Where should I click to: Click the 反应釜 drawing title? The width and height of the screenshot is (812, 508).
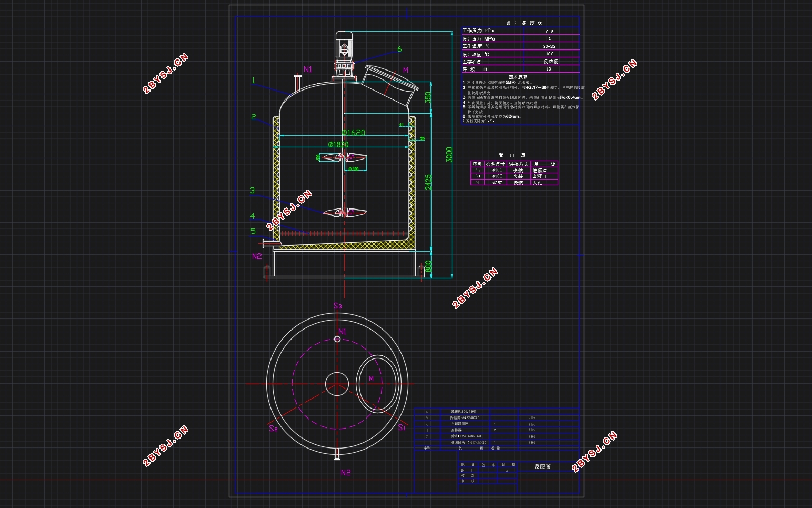click(543, 466)
